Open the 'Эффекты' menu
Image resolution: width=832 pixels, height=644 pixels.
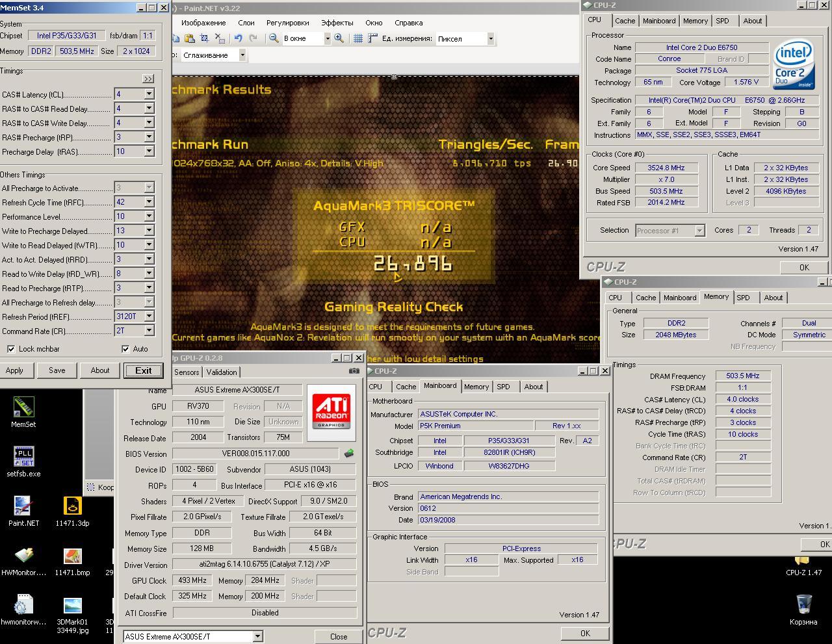tap(337, 23)
